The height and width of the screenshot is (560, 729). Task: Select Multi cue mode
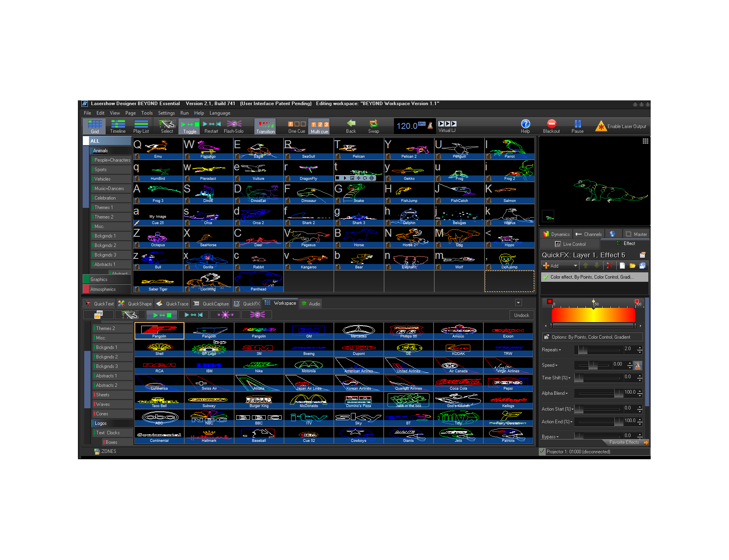coord(319,126)
